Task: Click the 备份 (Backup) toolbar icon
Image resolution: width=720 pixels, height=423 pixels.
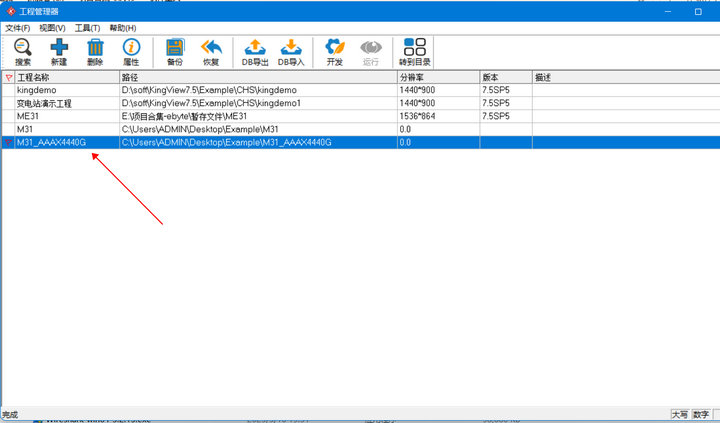Action: tap(175, 52)
